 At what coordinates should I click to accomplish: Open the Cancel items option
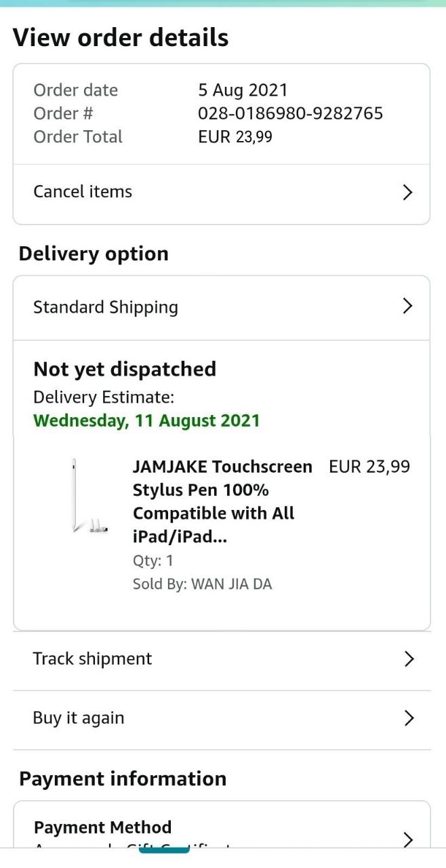click(83, 192)
